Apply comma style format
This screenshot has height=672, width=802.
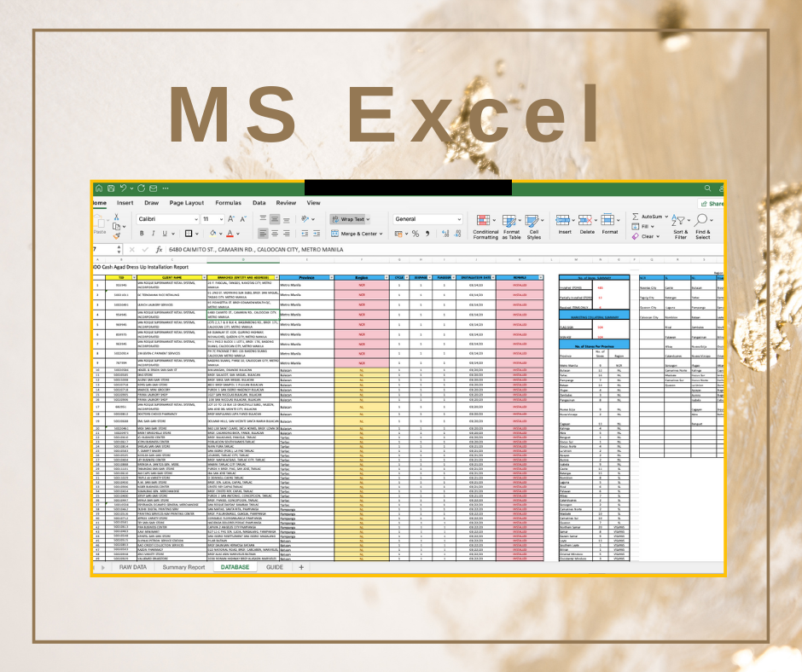click(x=427, y=234)
